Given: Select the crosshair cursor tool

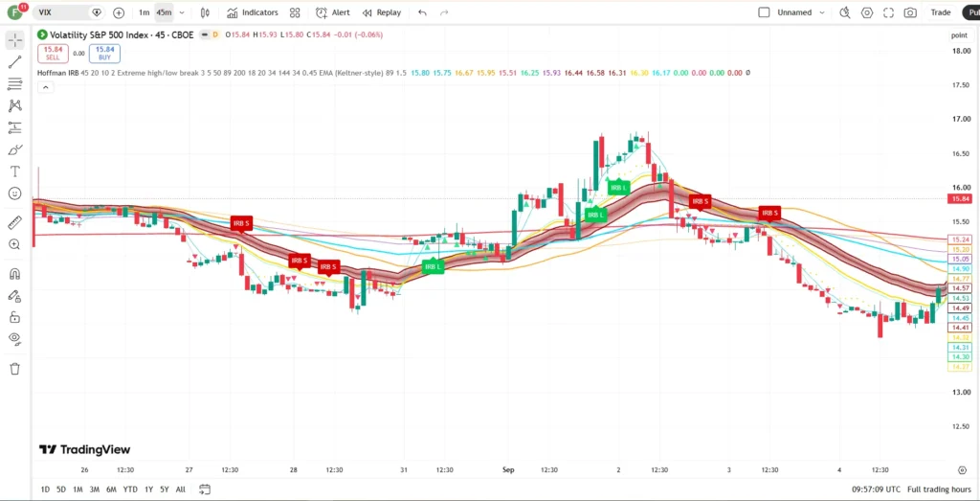Looking at the screenshot, I should click(15, 40).
